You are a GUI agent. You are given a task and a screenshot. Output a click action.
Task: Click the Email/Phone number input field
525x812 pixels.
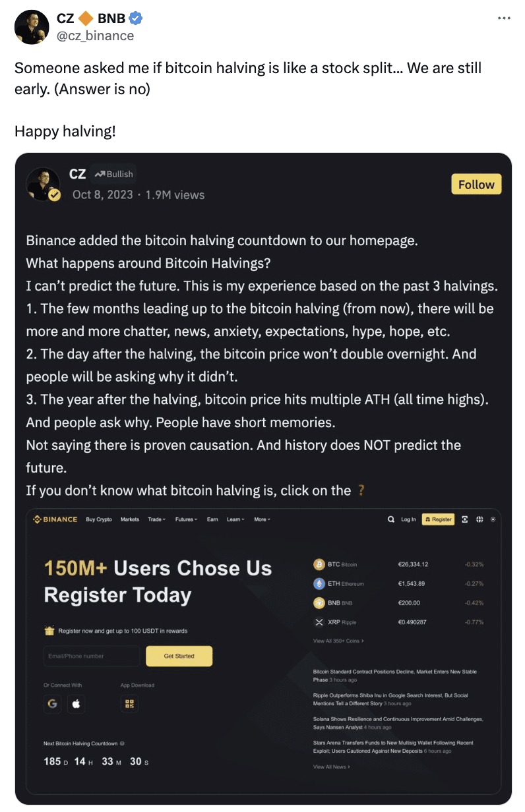point(91,656)
